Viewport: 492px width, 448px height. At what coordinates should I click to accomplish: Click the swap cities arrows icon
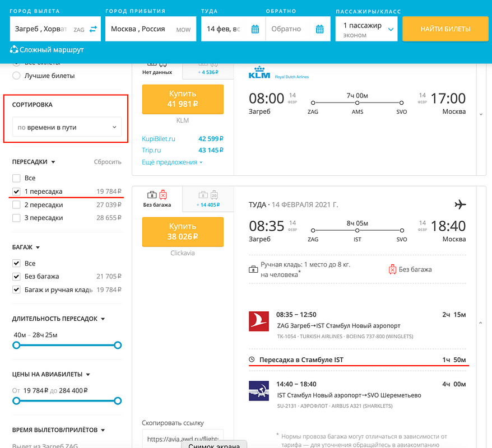click(x=93, y=29)
